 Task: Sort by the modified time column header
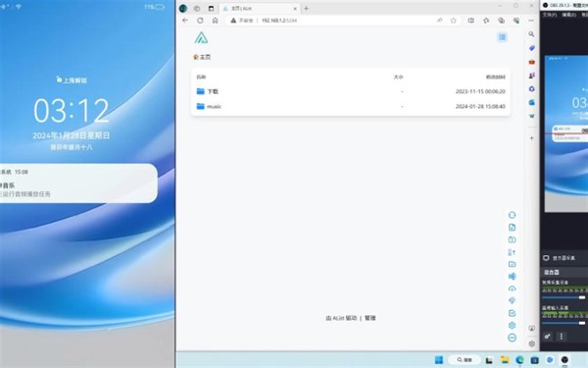pyautogui.click(x=495, y=77)
